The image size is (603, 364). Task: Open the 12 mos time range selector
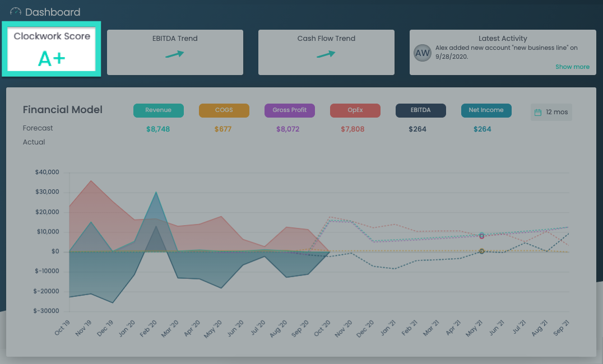coord(551,112)
